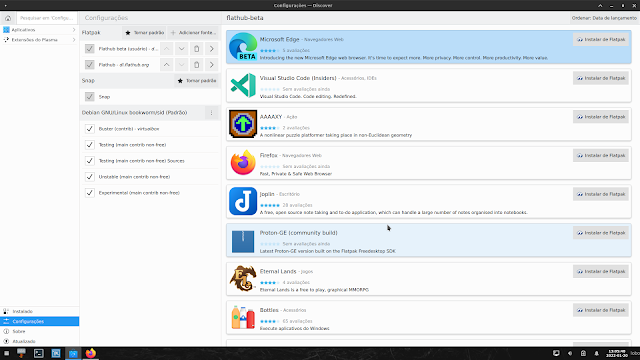Install Bottles from Flatpak
This screenshot has width=640, height=360.
(x=601, y=310)
